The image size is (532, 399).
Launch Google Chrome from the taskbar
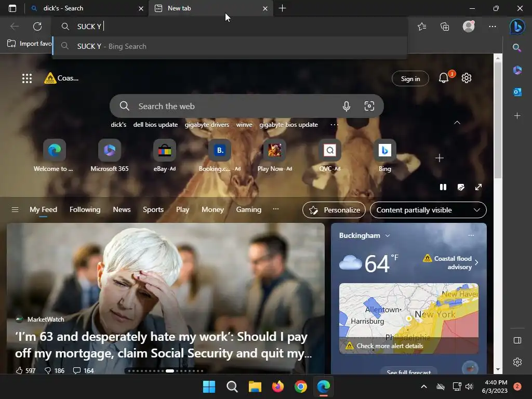tap(301, 387)
